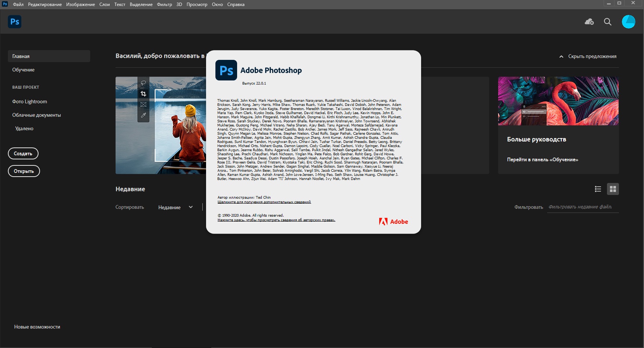Open the search magnifier icon

608,22
